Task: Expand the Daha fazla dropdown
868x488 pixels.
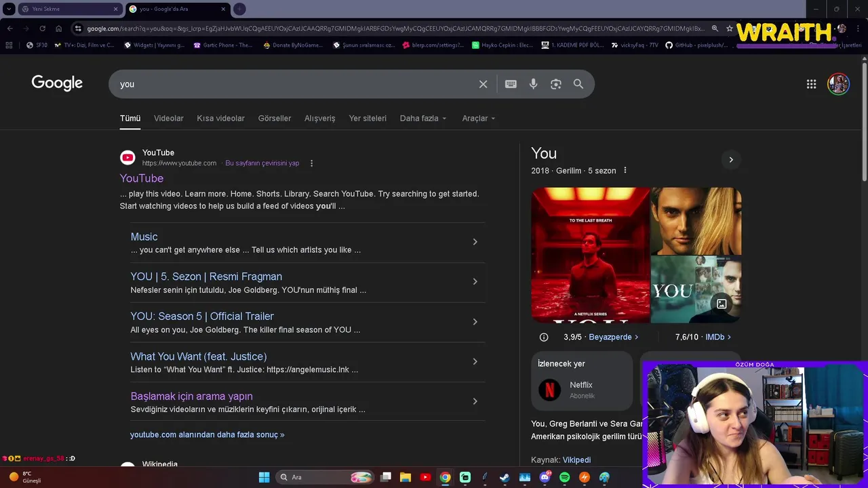Action: (423, 118)
